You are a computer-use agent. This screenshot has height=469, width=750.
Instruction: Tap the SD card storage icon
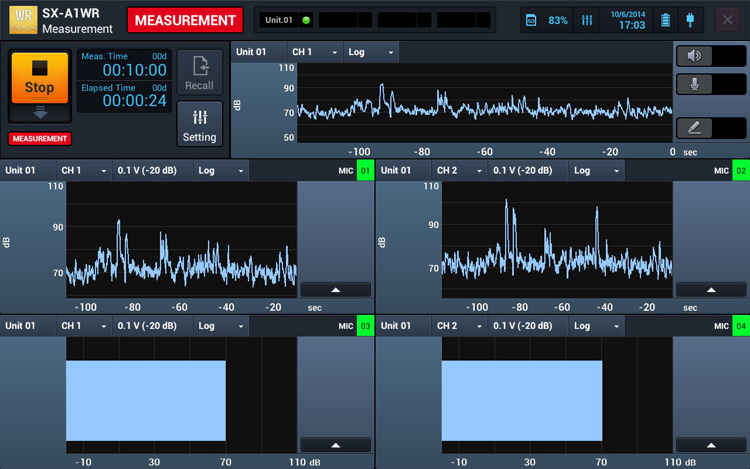pos(532,20)
